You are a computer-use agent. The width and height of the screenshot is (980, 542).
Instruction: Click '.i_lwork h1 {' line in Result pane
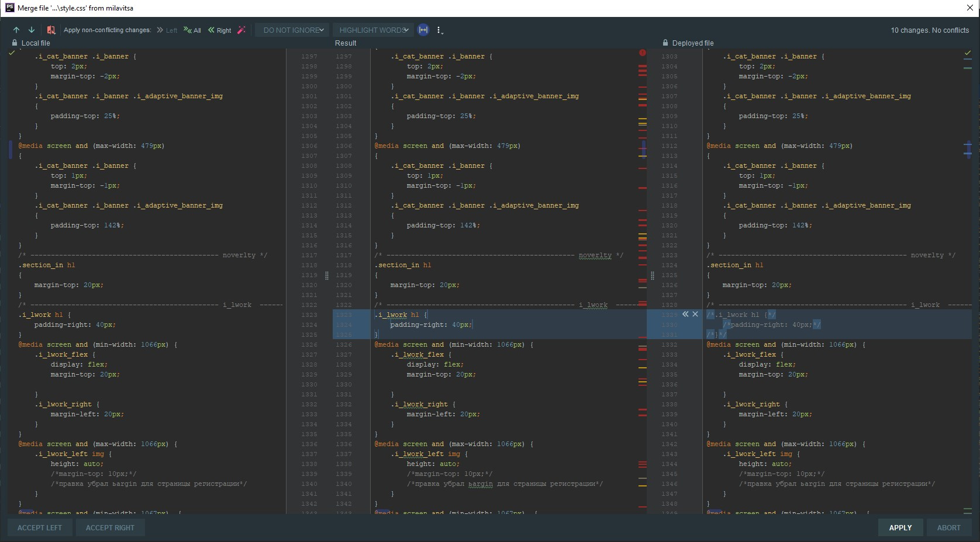(x=401, y=315)
